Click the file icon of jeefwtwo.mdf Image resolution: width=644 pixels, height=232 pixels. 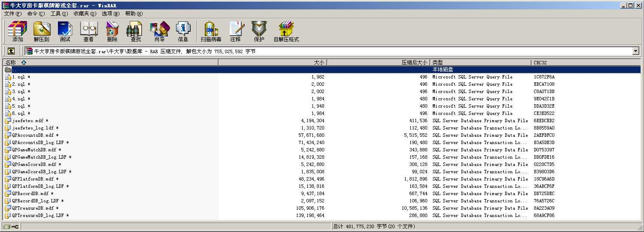[x=8, y=121]
